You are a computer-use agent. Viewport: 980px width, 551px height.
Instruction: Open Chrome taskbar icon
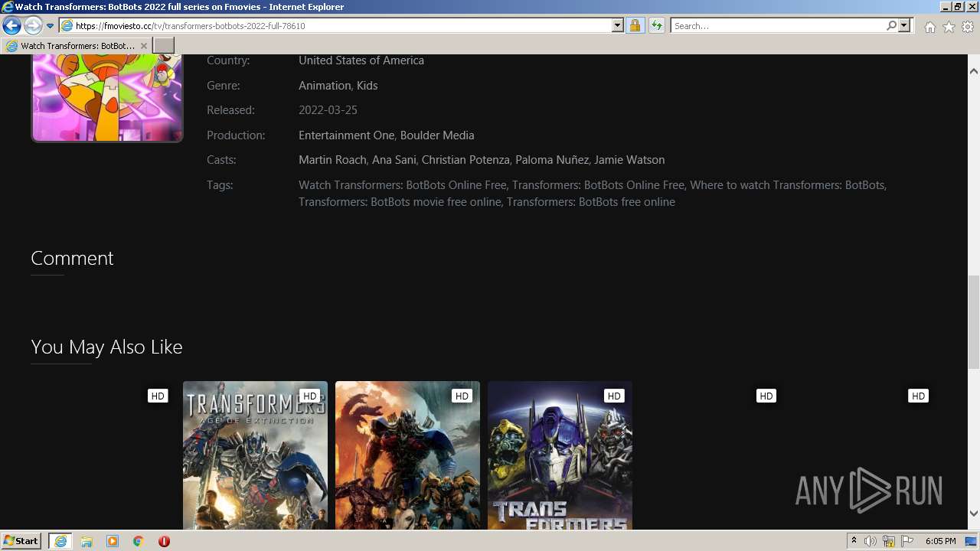[x=139, y=541]
